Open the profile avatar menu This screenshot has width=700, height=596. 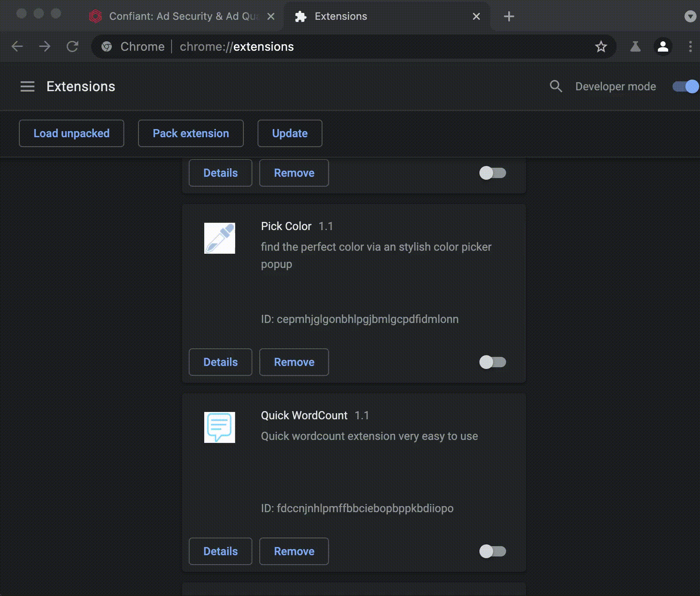tap(663, 46)
